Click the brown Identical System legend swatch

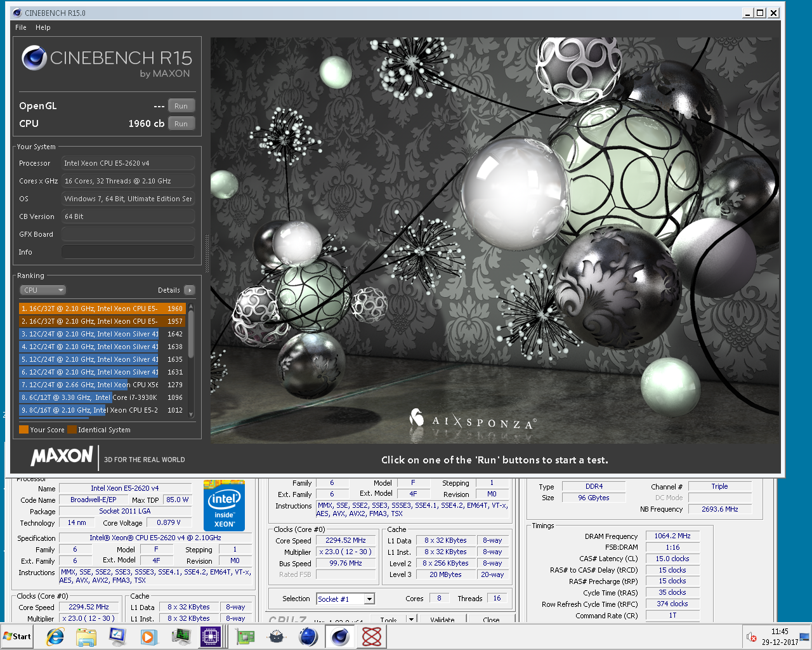click(x=72, y=430)
